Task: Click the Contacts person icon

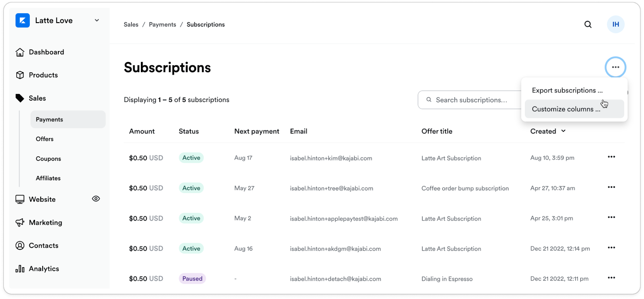Action: point(20,246)
